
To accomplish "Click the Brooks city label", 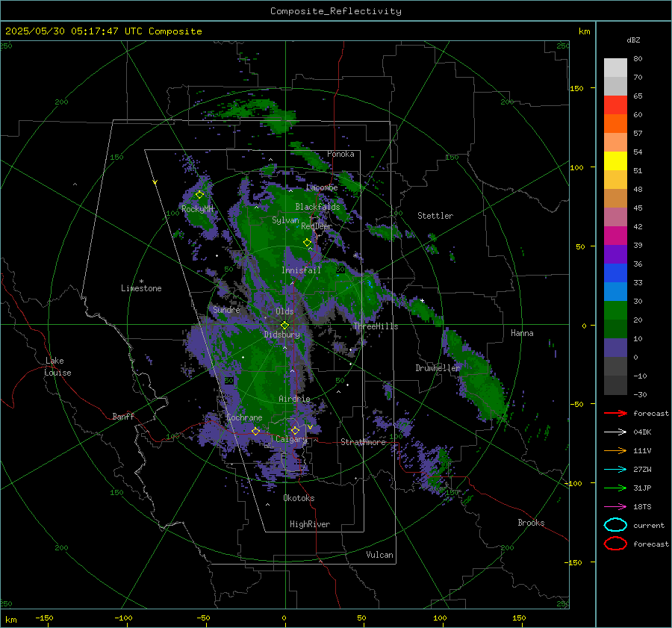I will pos(531,523).
